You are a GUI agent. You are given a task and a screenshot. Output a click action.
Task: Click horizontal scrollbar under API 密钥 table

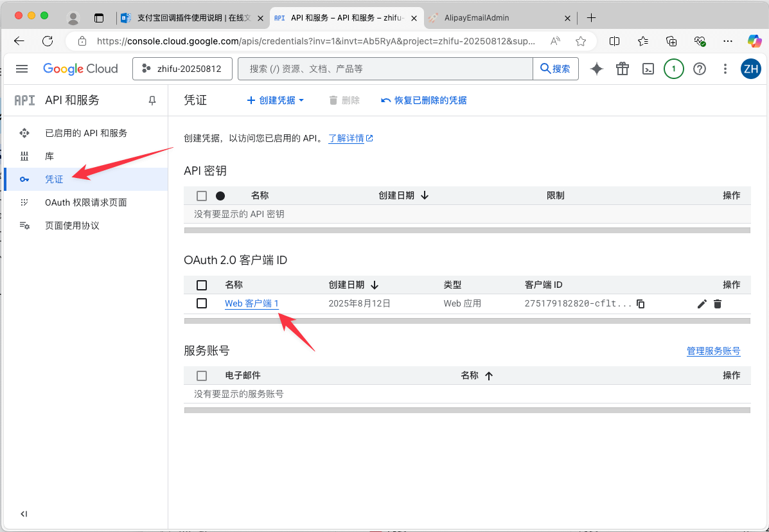point(467,230)
